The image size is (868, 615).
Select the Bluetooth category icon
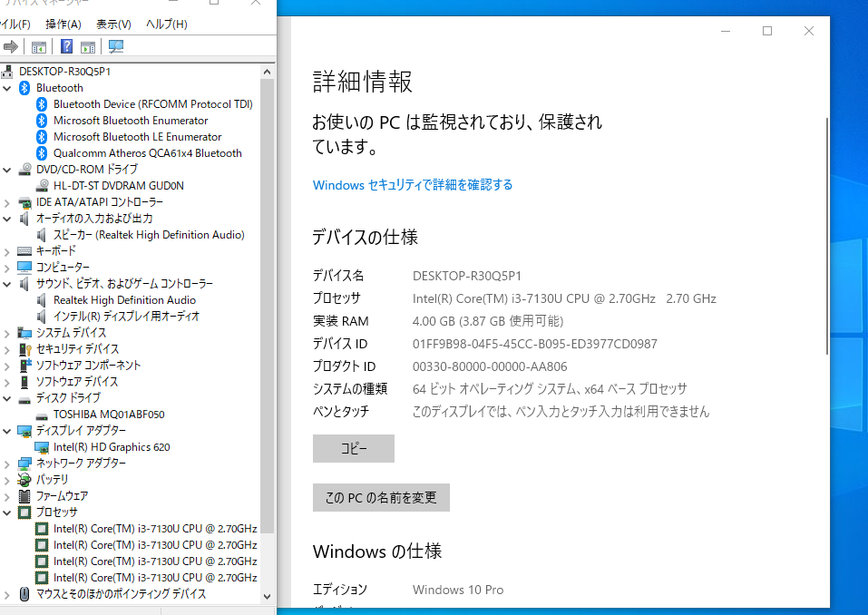(x=24, y=88)
